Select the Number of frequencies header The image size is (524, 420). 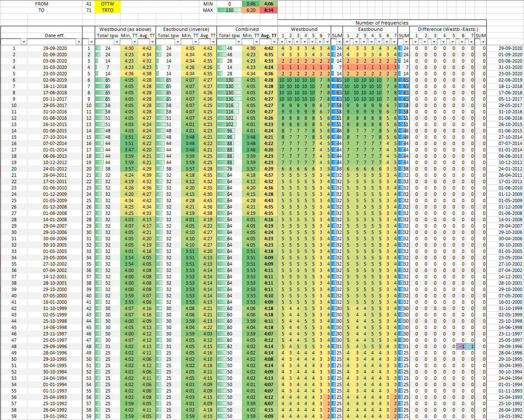382,23
